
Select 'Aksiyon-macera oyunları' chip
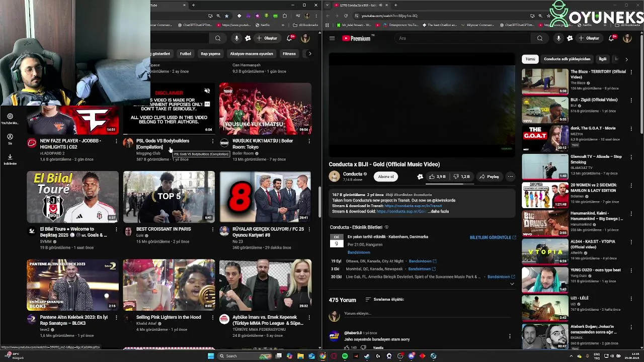[252, 54]
